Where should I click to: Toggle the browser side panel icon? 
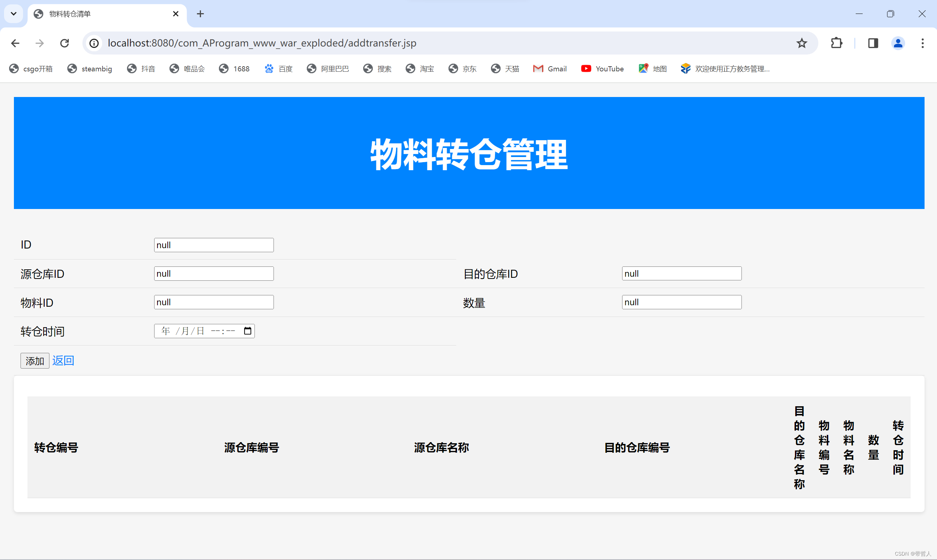pyautogui.click(x=873, y=43)
